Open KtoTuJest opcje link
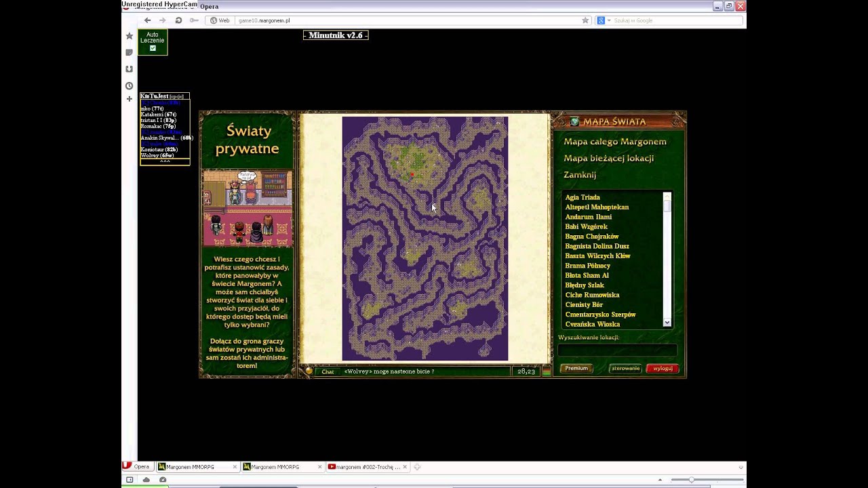 (176, 96)
